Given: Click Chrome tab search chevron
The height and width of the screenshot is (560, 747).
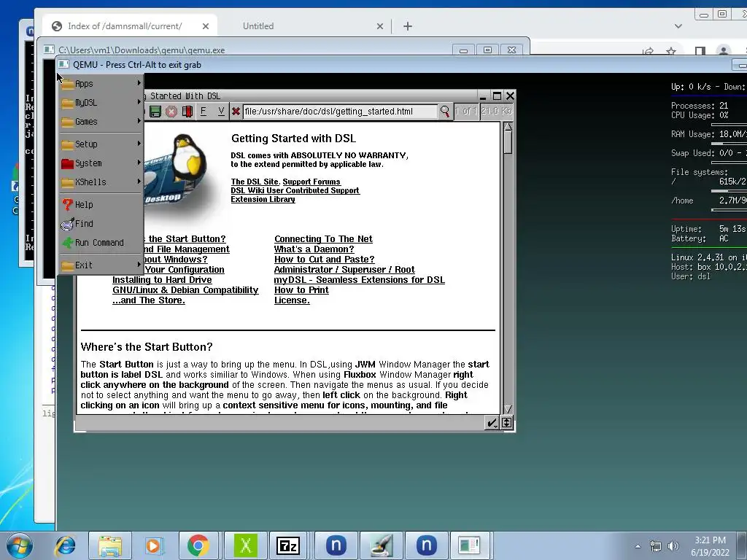Looking at the screenshot, I should tap(678, 26).
